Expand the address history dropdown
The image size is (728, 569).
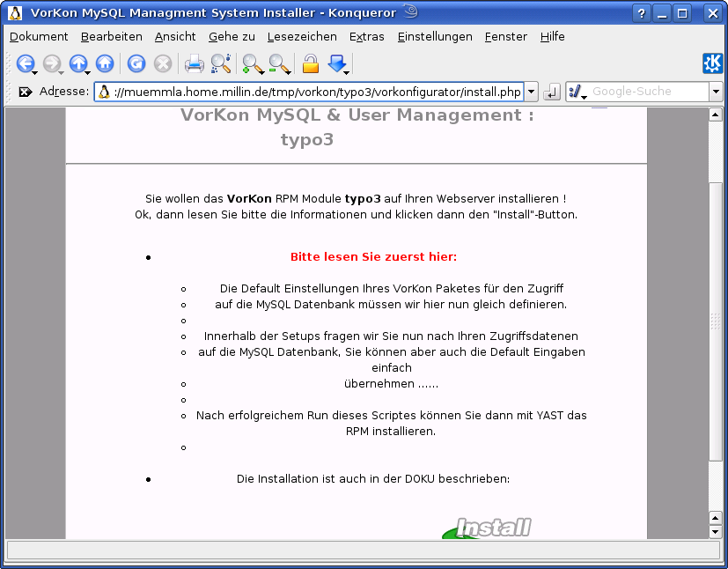click(x=531, y=92)
